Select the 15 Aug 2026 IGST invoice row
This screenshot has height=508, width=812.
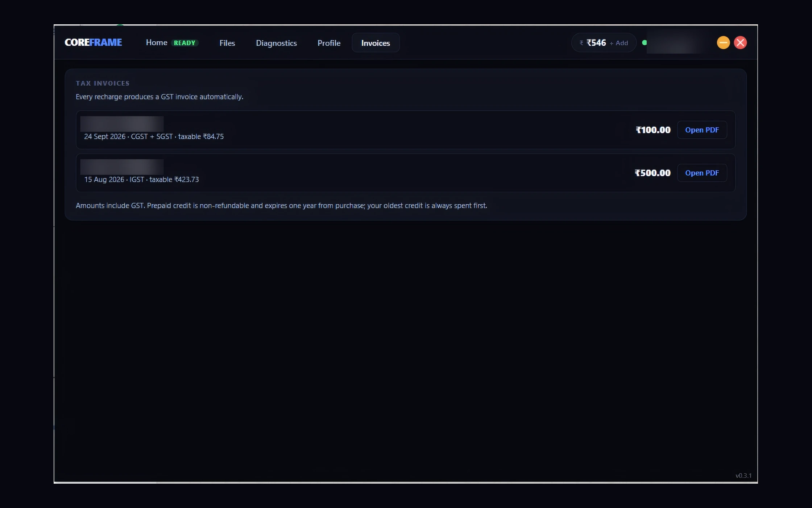pyautogui.click(x=406, y=173)
